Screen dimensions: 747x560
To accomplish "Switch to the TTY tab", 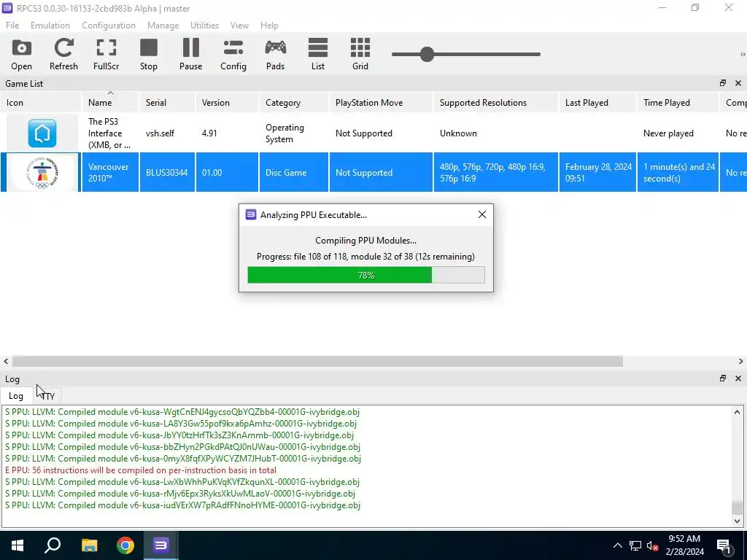I will click(x=47, y=396).
